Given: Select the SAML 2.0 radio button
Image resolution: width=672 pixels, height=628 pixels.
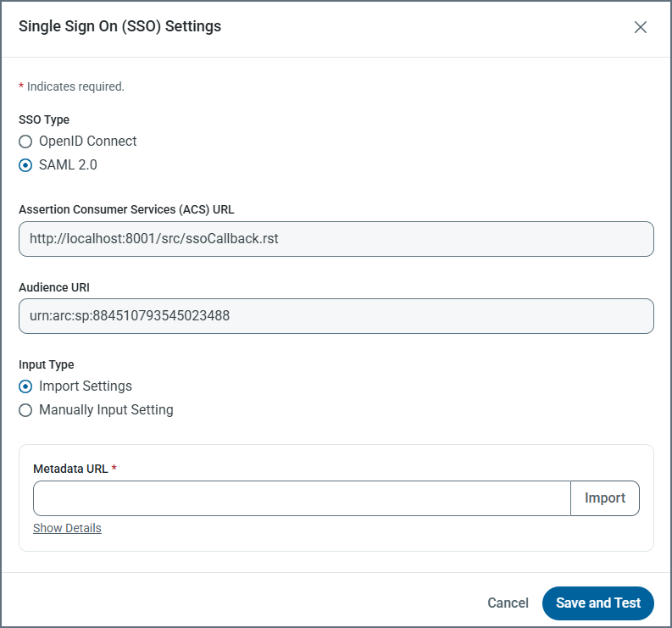Looking at the screenshot, I should point(26,165).
